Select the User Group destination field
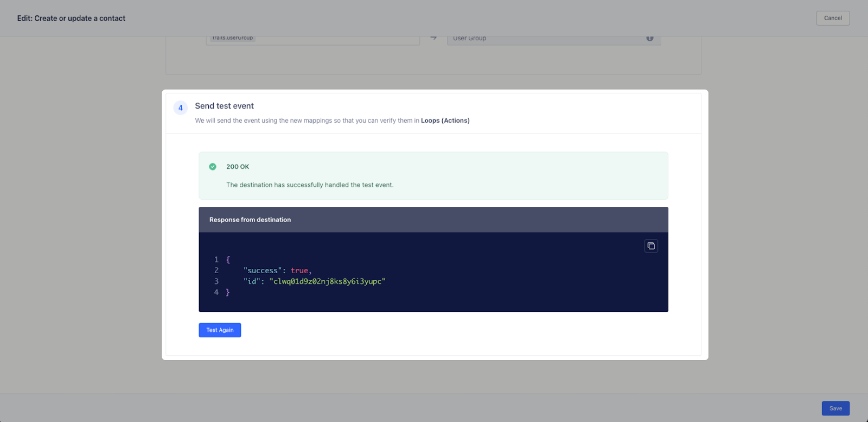The image size is (868, 422). (554, 40)
